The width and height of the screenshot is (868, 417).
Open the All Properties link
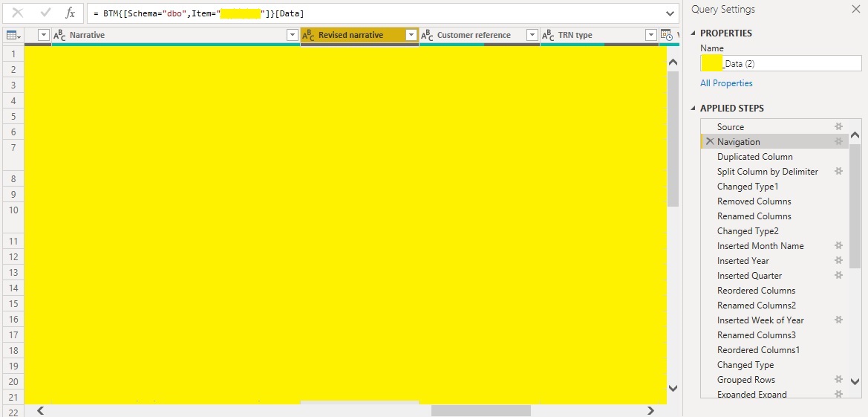click(x=726, y=83)
